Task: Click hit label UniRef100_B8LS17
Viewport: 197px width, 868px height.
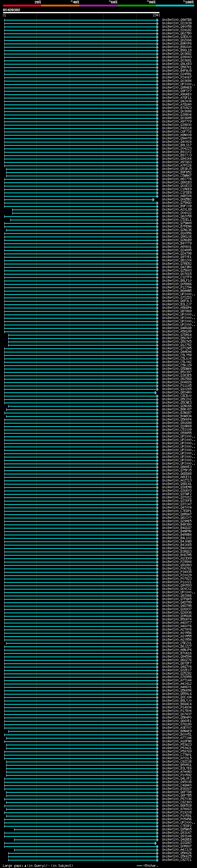Action: point(177,145)
